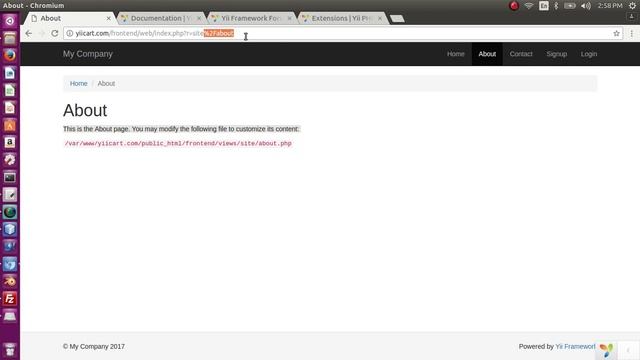Open the Amazon launcher icon
This screenshot has height=360, width=640.
[x=10, y=142]
